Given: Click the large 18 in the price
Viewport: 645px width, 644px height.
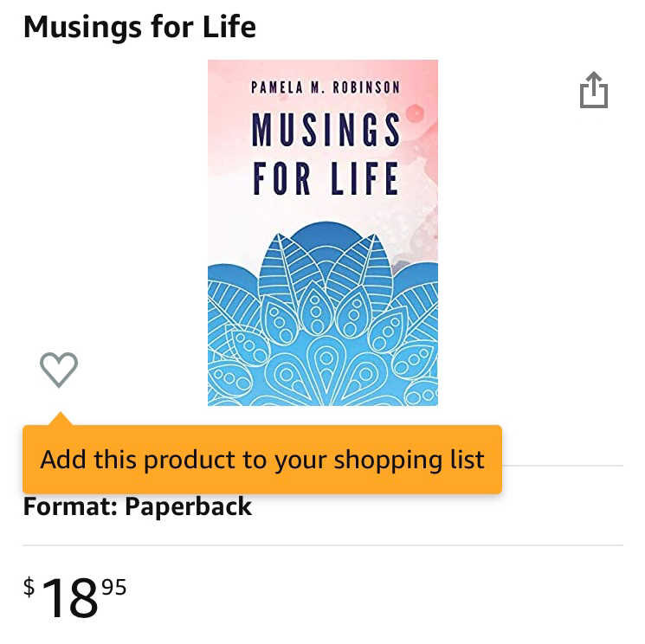Looking at the screenshot, I should (70, 597).
